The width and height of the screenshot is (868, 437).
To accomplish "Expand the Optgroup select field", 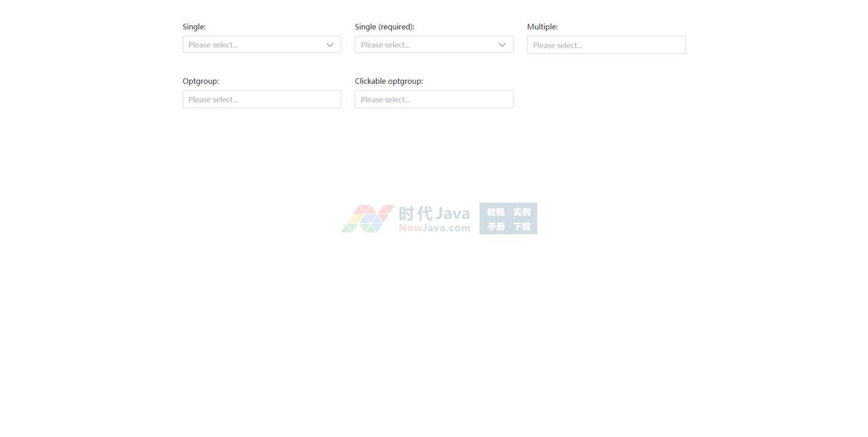I will [x=261, y=99].
